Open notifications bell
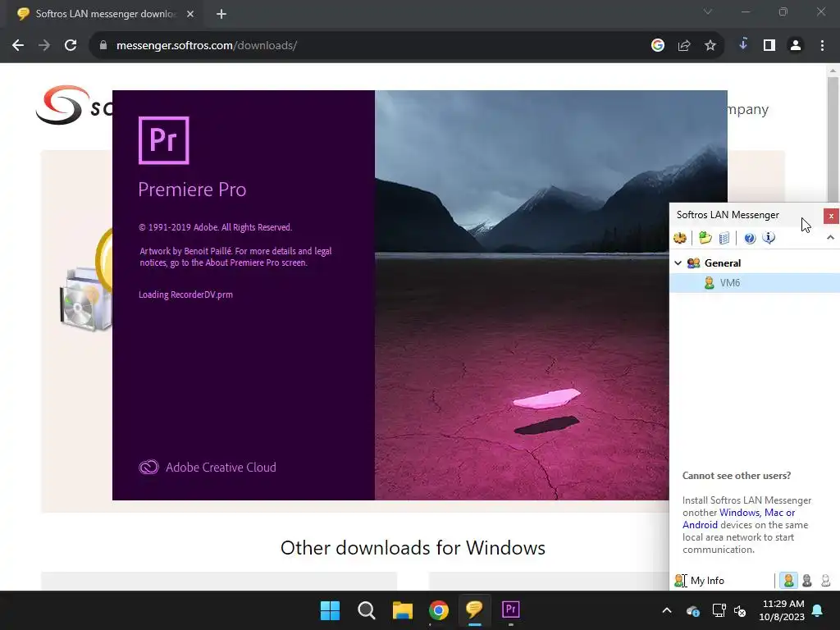The image size is (840, 630). (x=818, y=610)
